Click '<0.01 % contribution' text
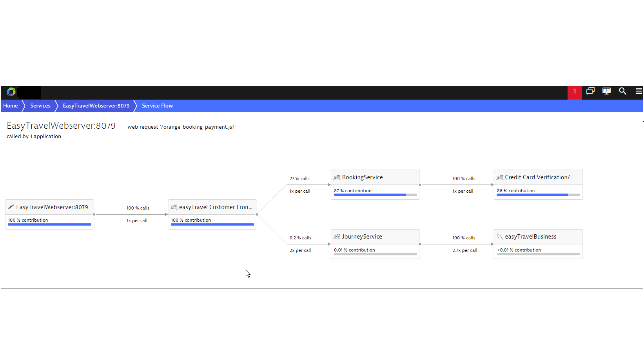644x361 pixels. pyautogui.click(x=519, y=250)
